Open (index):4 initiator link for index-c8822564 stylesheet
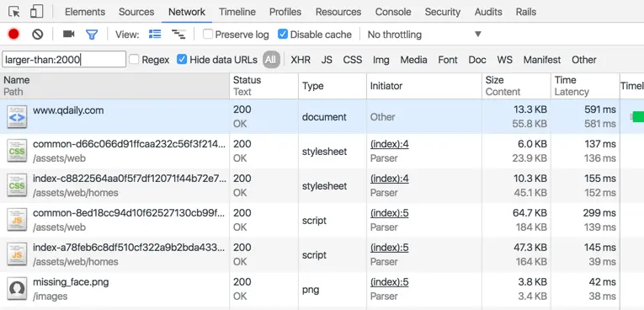 coord(390,179)
